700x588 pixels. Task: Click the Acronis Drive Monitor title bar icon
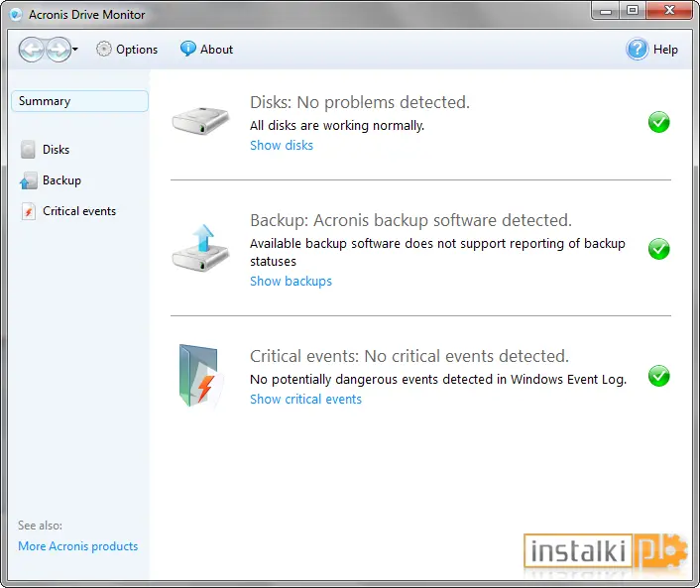[x=16, y=15]
